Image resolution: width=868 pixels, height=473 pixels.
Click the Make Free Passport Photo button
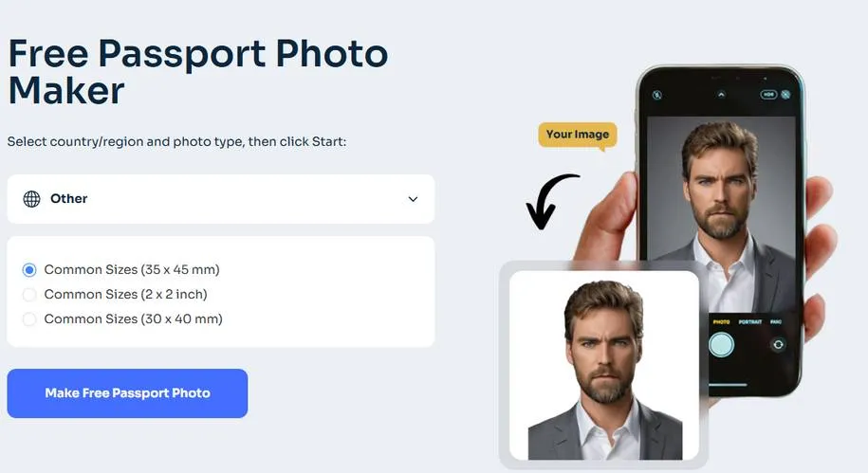127,393
